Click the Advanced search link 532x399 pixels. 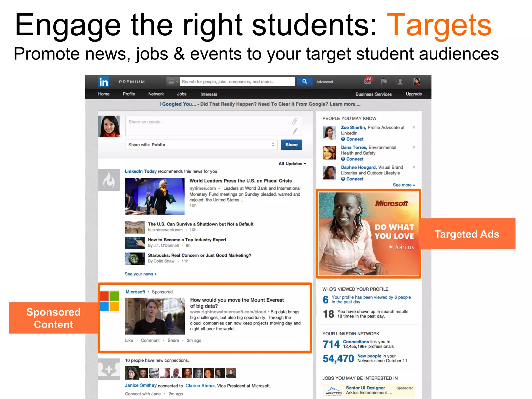tap(324, 82)
